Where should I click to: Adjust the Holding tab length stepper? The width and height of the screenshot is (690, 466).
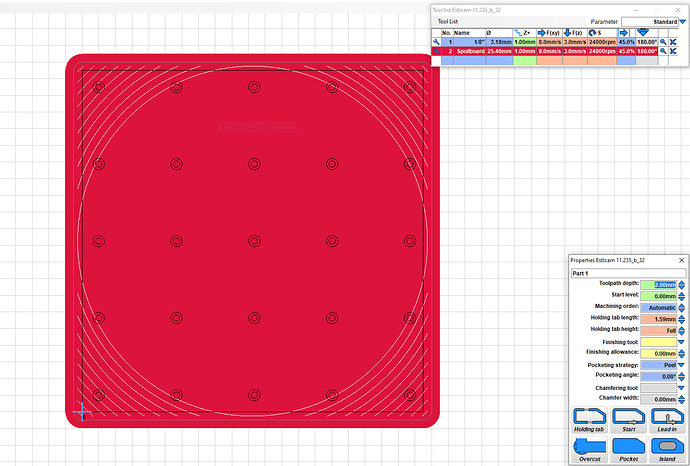pos(682,319)
